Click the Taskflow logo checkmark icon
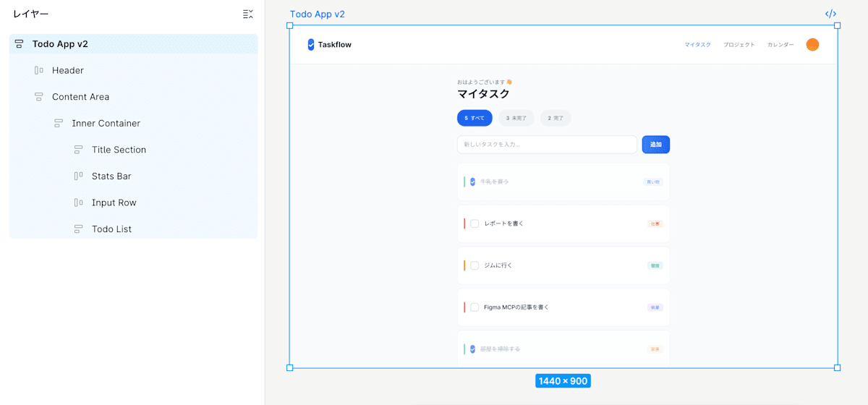This screenshot has width=868, height=405. point(311,45)
